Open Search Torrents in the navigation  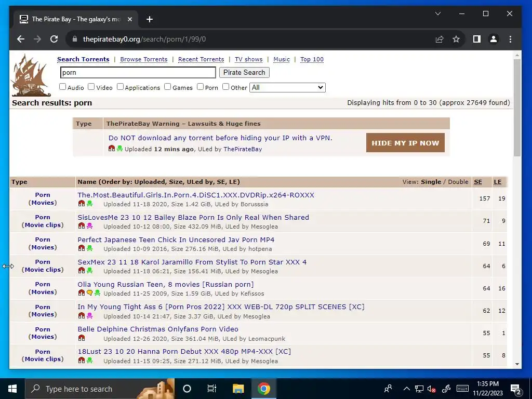pos(83,59)
